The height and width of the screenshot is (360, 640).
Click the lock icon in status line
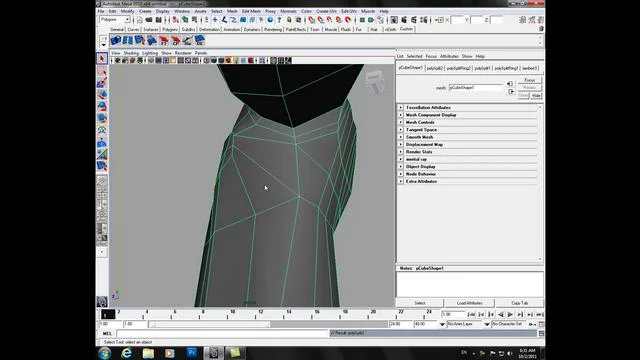(x=289, y=20)
